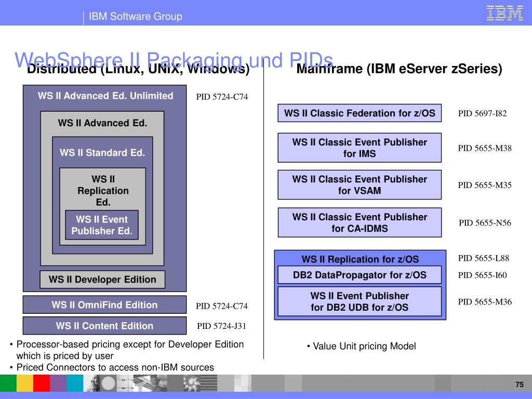Select the WebSphere II Packaging und PIDs title

(174, 60)
